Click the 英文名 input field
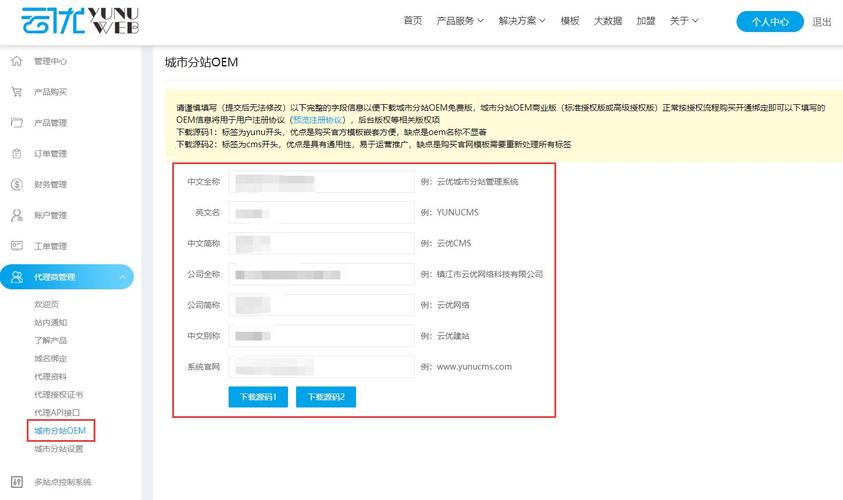This screenshot has width=843, height=500. [322, 212]
